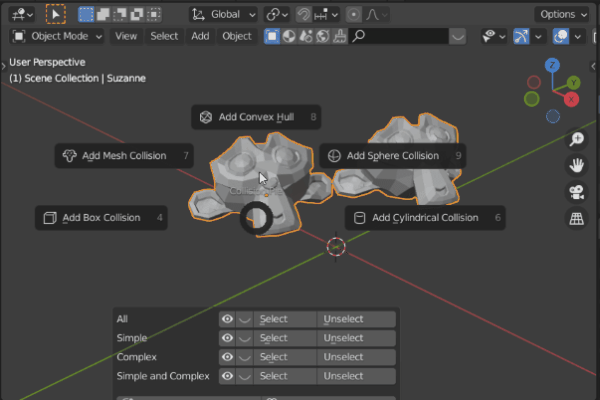Image resolution: width=600 pixels, height=400 pixels.
Task: Expand the left toolbar arrow
Action: click(3, 66)
